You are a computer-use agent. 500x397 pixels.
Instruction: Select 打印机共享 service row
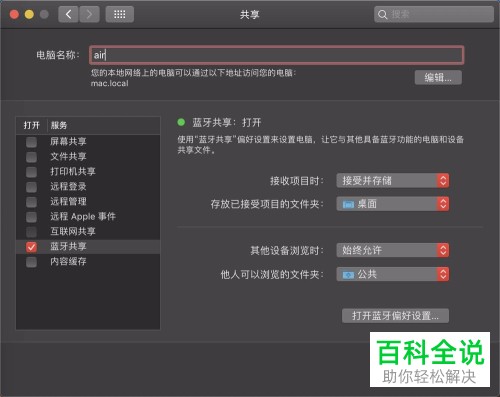(x=88, y=172)
